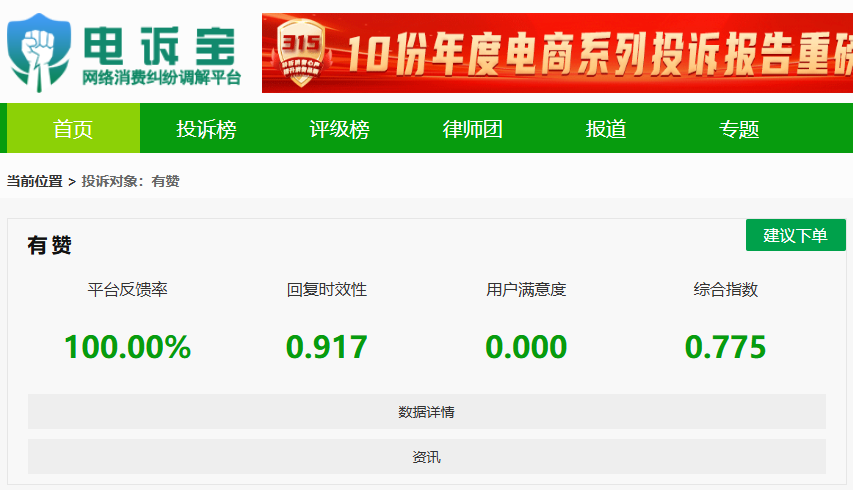
Task: Open the 专题 nav tab
Action: [739, 128]
